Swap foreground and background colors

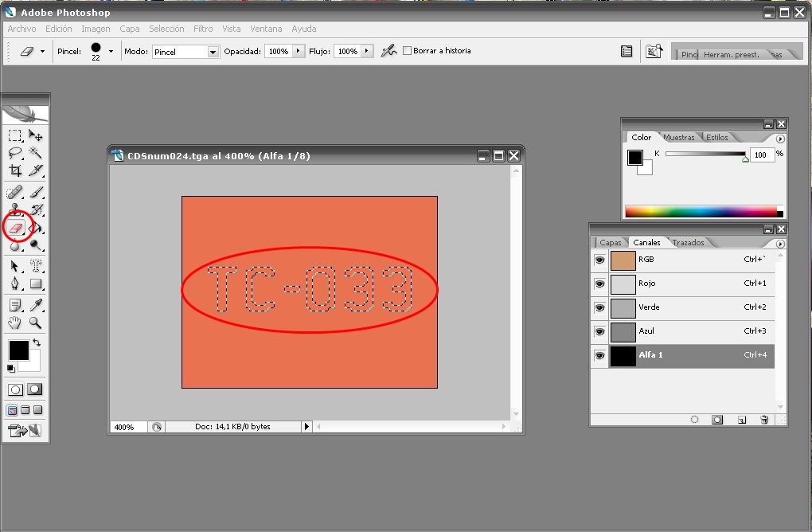point(37,342)
